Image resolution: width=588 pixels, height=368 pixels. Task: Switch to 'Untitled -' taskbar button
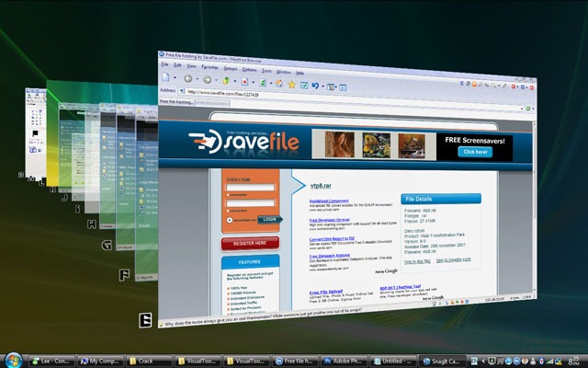pyautogui.click(x=392, y=361)
